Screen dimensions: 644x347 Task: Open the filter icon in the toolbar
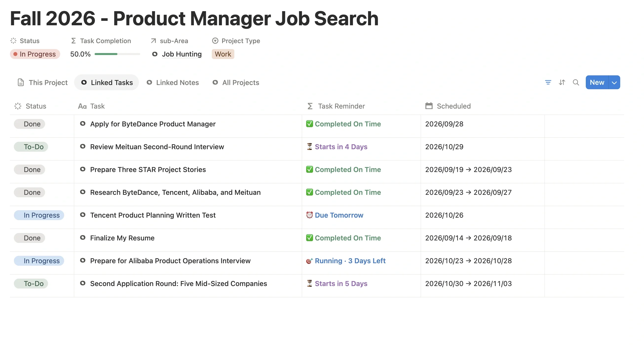tap(548, 82)
